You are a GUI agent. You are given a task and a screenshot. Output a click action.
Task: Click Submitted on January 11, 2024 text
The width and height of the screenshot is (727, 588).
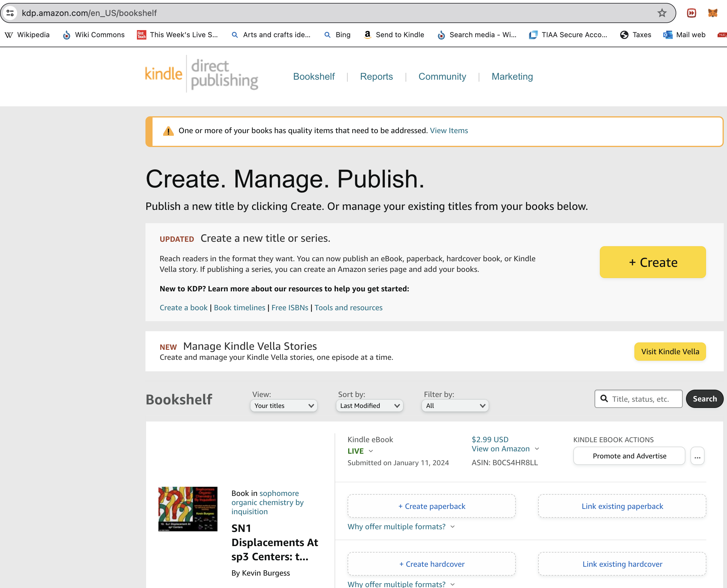398,463
